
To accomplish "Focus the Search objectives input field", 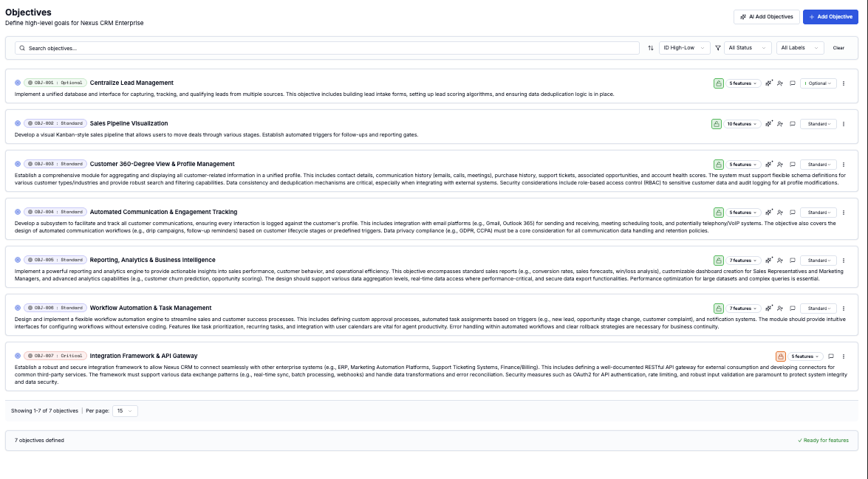I will point(327,48).
